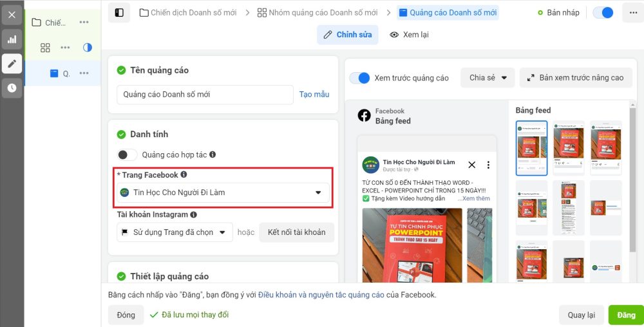This screenshot has width=644, height=327.
Task: Click the ...Xem thêm link in preview
Action: point(474,198)
